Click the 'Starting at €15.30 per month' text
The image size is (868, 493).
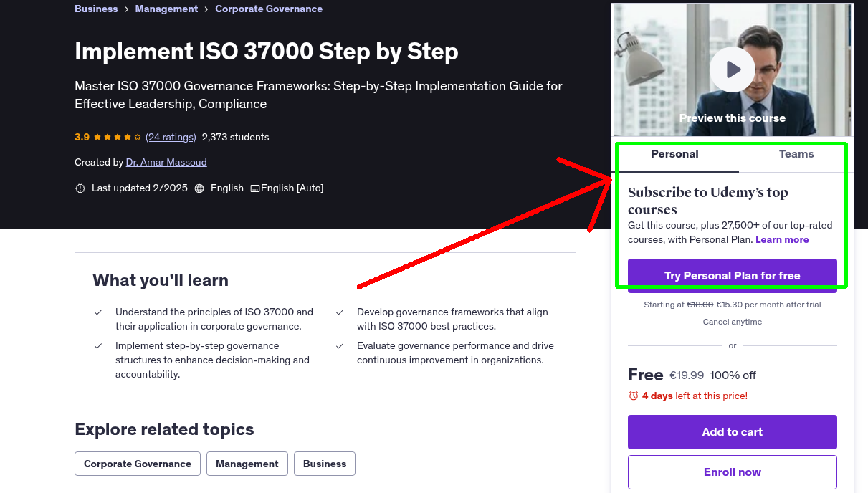pos(733,305)
